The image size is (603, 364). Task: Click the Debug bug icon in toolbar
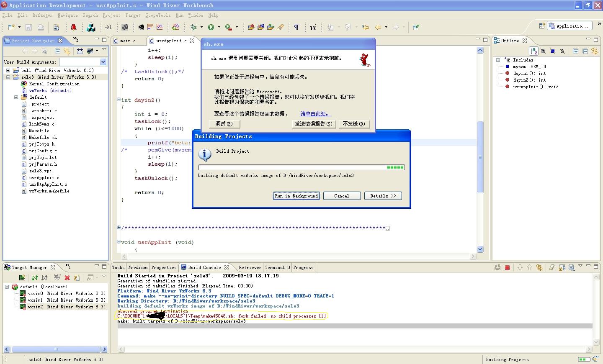pyautogui.click(x=193, y=27)
